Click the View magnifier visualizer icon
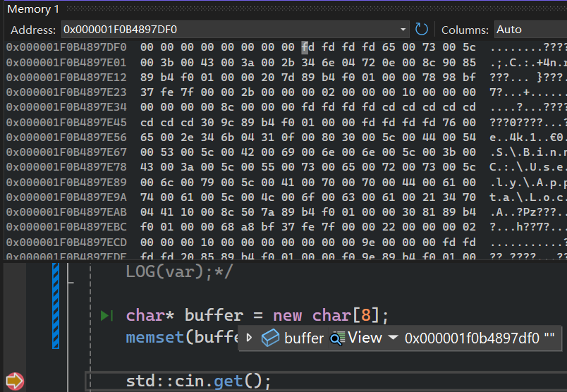The width and height of the screenshot is (567, 392). click(337, 338)
